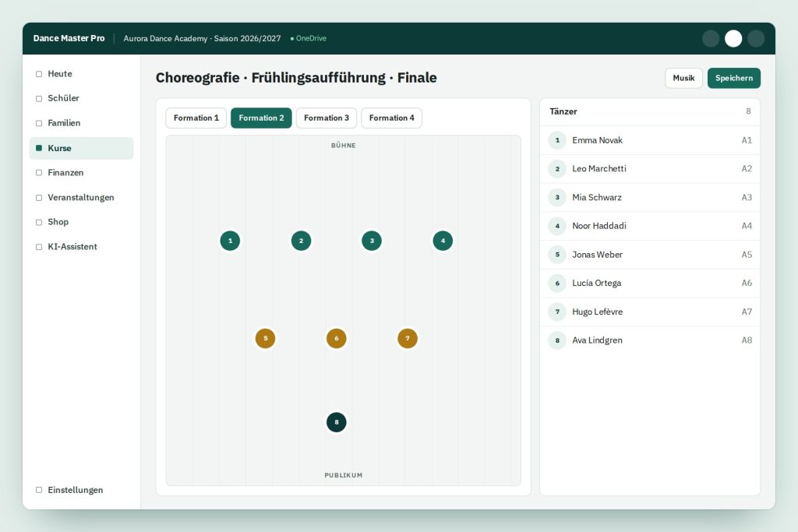Image resolution: width=798 pixels, height=532 pixels.
Task: Select gold dancer marker 7 on stage
Action: pyautogui.click(x=407, y=338)
